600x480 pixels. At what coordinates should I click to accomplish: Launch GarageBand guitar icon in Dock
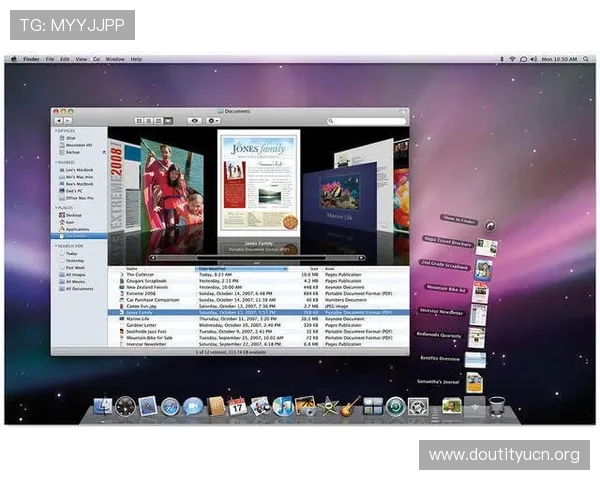[x=350, y=406]
